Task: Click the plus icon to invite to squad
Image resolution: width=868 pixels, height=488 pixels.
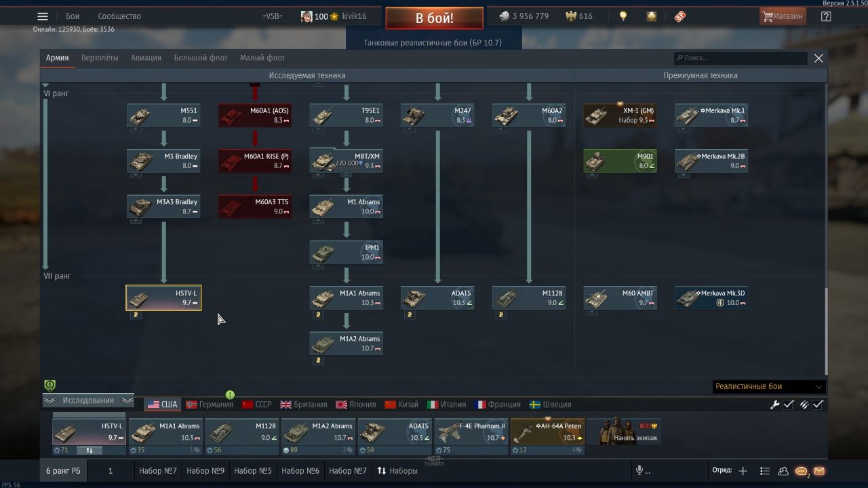Action: (x=743, y=471)
